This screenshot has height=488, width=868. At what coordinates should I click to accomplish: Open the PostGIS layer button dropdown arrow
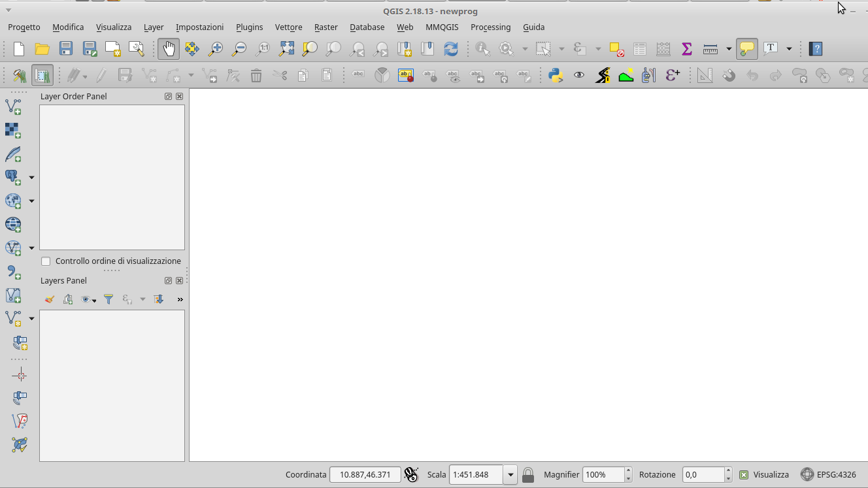31,178
